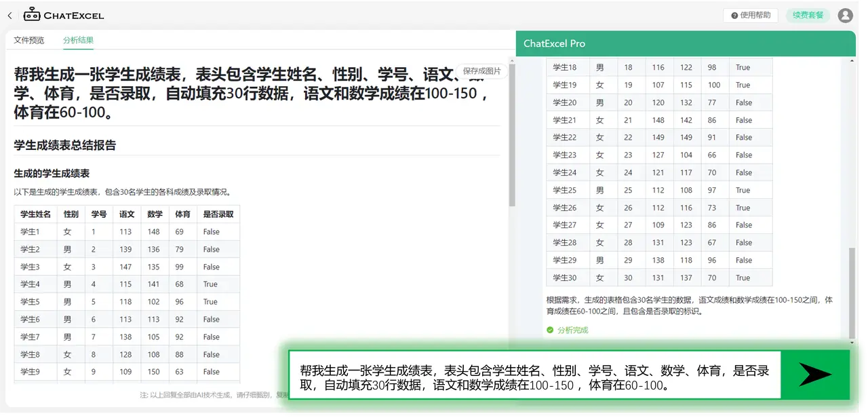Click the 生成的学生成绩表 subheading
Screen dimensions: 868x418
click(52, 174)
